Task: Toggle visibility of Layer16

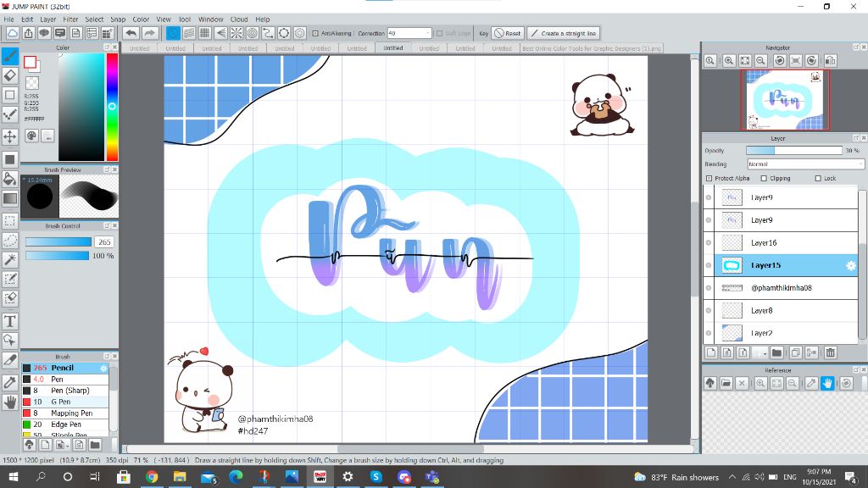Action: (709, 242)
